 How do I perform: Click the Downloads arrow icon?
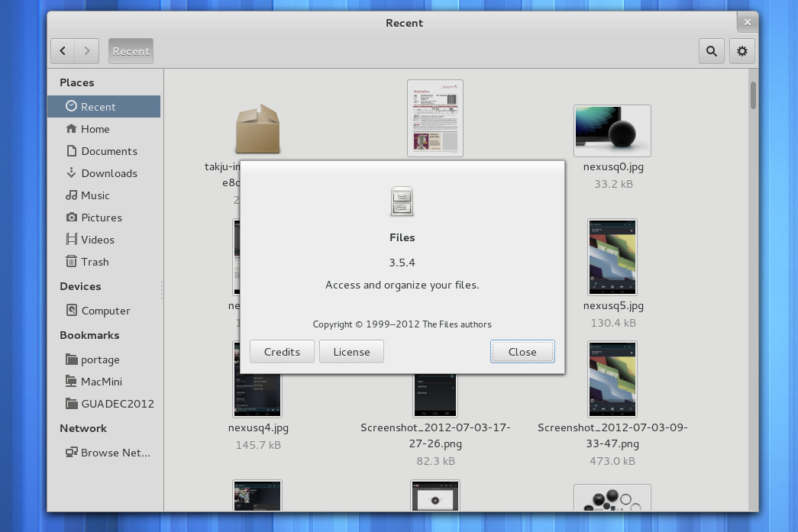point(72,173)
